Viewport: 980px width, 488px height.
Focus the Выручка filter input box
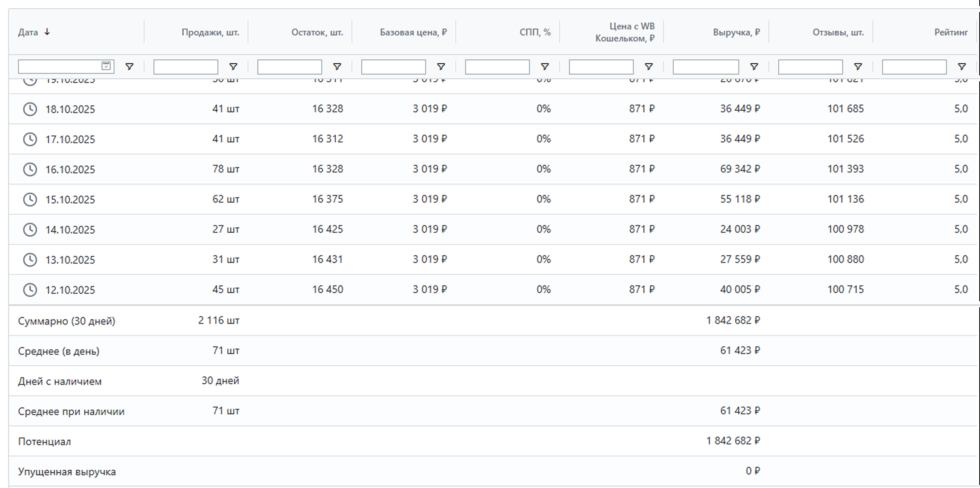[706, 67]
